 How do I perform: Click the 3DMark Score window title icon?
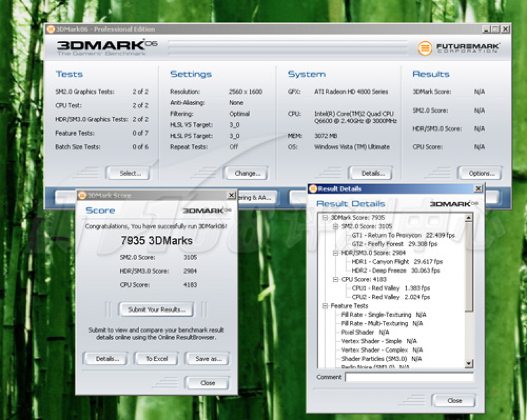(82, 195)
